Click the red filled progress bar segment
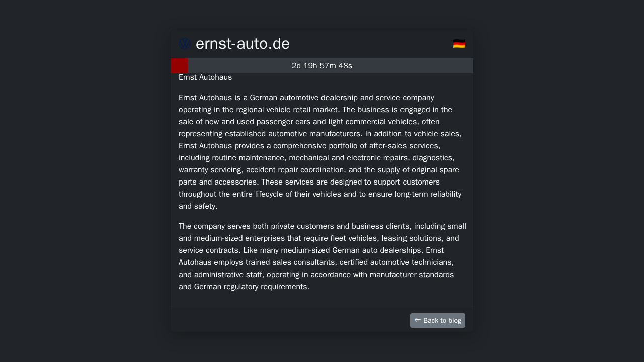 (x=179, y=66)
